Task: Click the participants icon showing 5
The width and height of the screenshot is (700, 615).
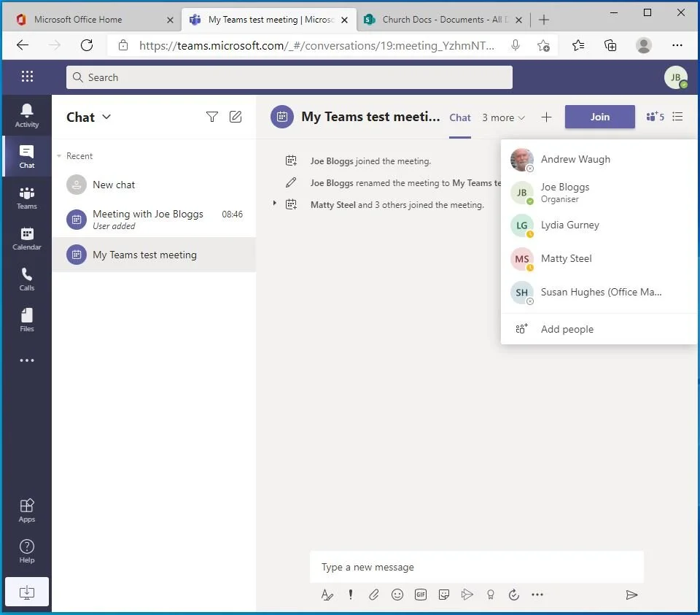Action: [655, 117]
